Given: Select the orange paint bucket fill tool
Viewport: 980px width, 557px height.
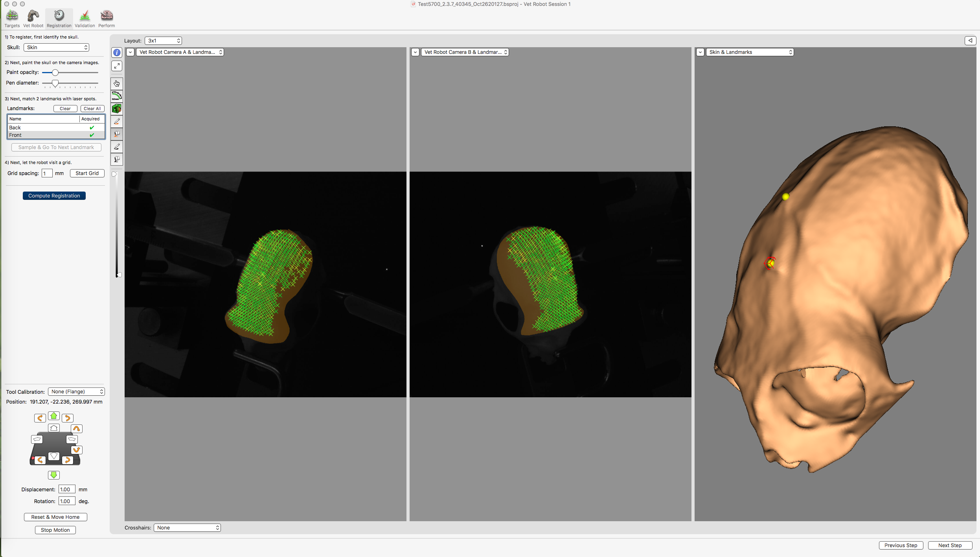Looking at the screenshot, I should click(117, 134).
